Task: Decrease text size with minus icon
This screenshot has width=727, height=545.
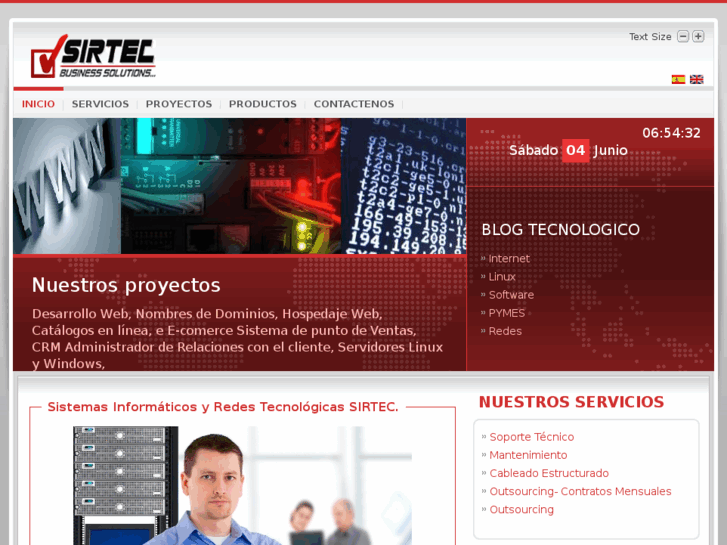Action: click(682, 36)
